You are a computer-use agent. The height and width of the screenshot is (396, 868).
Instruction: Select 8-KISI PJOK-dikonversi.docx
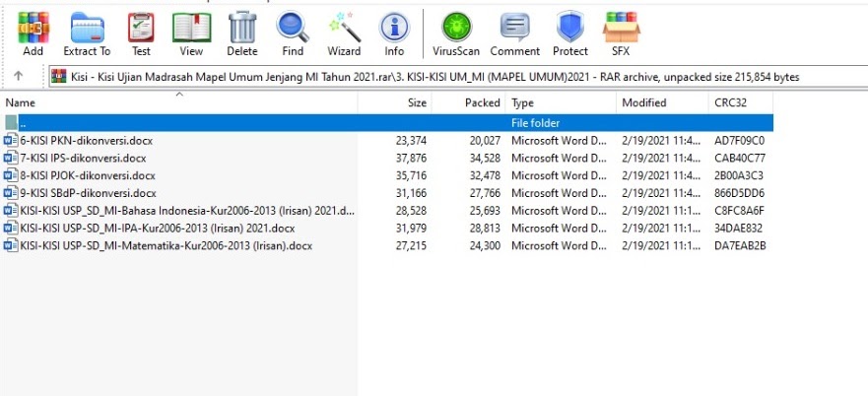(x=88, y=175)
